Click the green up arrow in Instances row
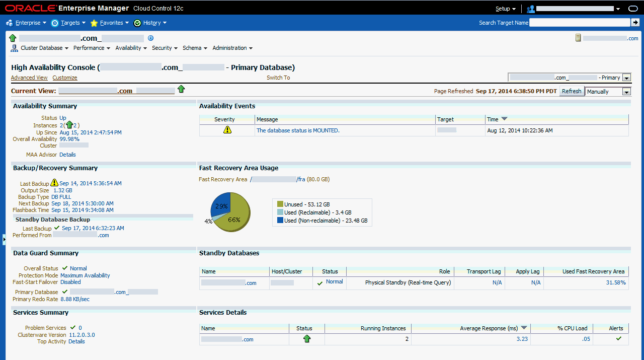The width and height of the screenshot is (644, 360). click(x=69, y=125)
